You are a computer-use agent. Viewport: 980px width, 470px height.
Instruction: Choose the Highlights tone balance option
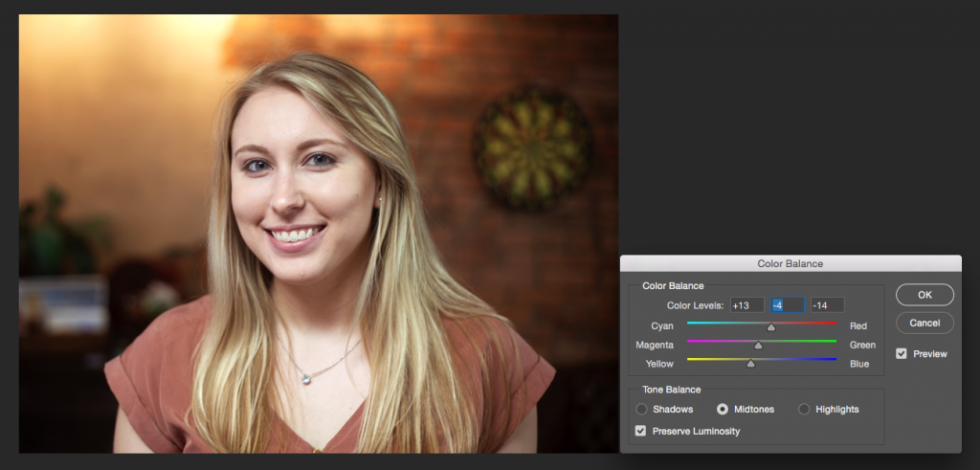point(804,409)
